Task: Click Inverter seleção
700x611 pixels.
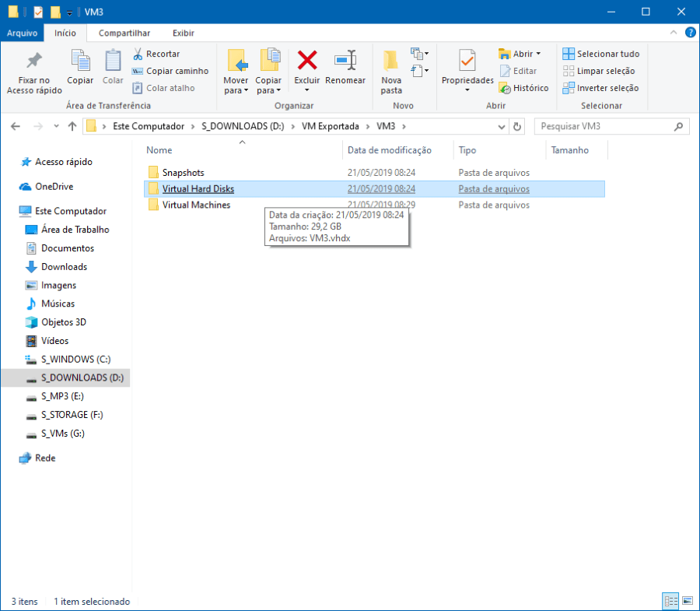Action: tap(601, 88)
